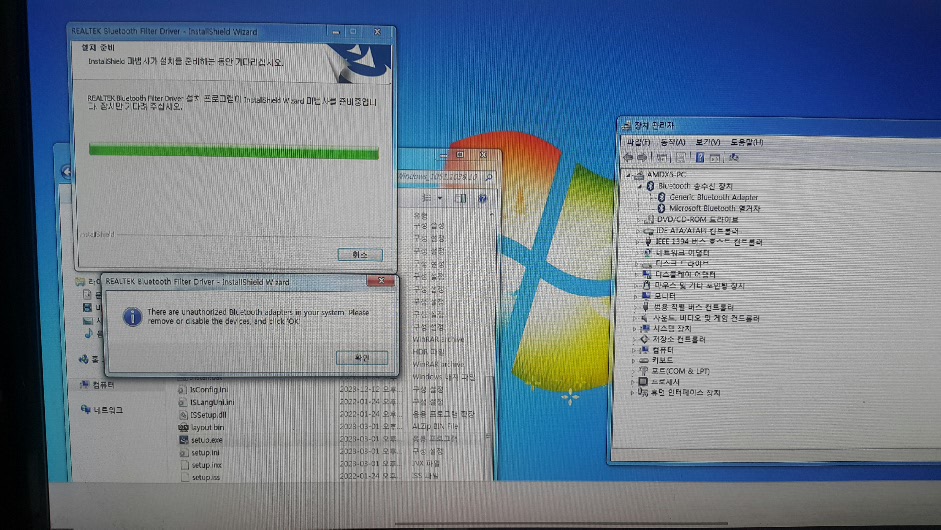Select setup.exe in Explorer file list

(206, 440)
